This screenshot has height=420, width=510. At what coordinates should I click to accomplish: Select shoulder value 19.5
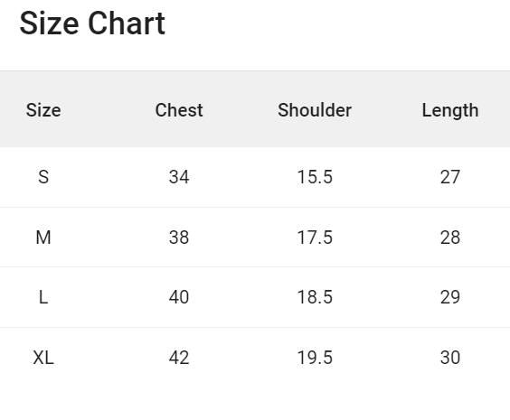coord(315,358)
